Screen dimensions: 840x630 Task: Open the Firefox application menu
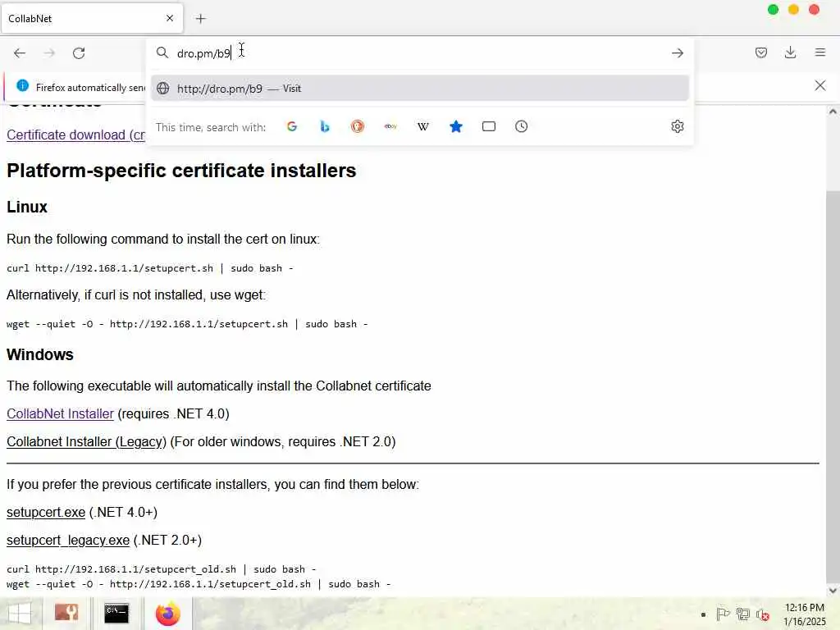819,52
